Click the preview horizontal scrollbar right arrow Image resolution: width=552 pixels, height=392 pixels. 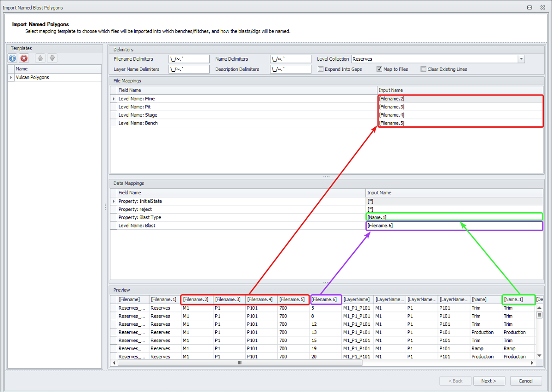pyautogui.click(x=532, y=363)
